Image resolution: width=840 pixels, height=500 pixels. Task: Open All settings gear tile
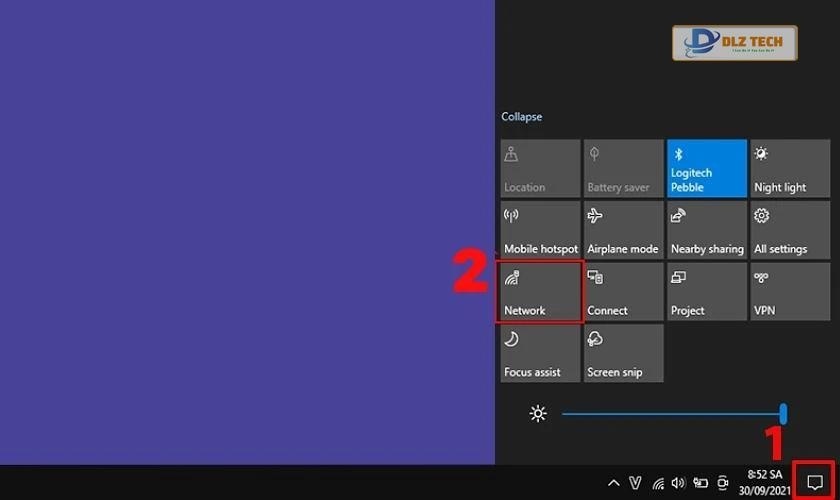(790, 230)
